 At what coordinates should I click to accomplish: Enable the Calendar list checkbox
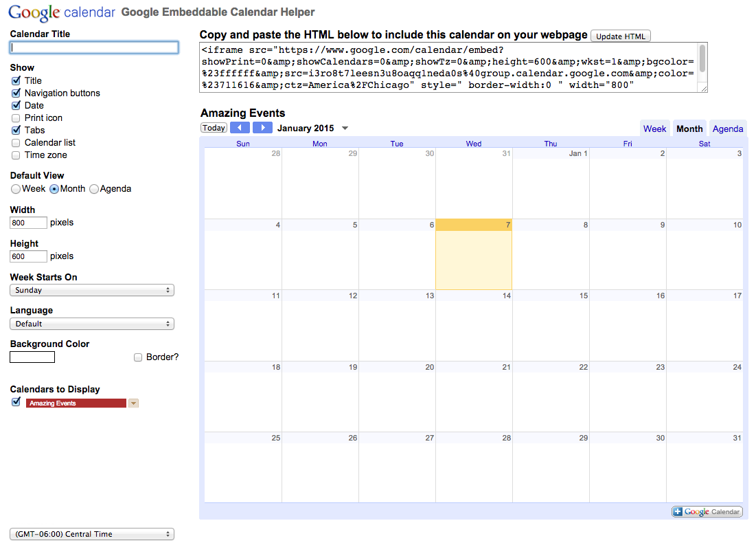(16, 143)
